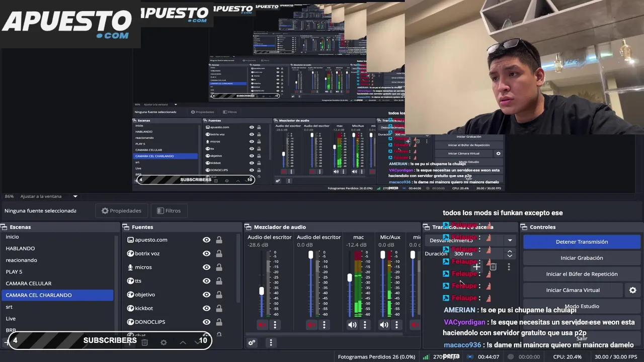Unmute the Audio del escritor channel at -28.6 dB
644x362 pixels.
click(x=262, y=325)
